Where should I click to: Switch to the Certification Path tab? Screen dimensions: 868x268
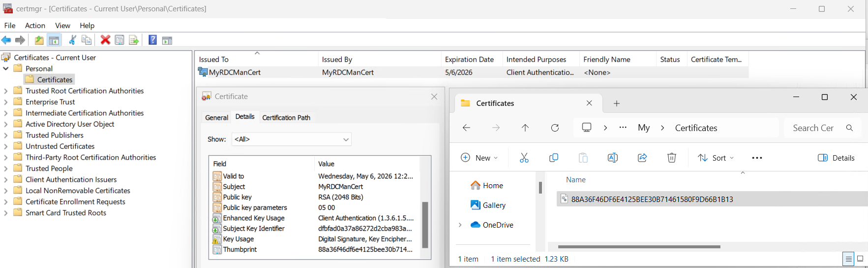(x=286, y=117)
